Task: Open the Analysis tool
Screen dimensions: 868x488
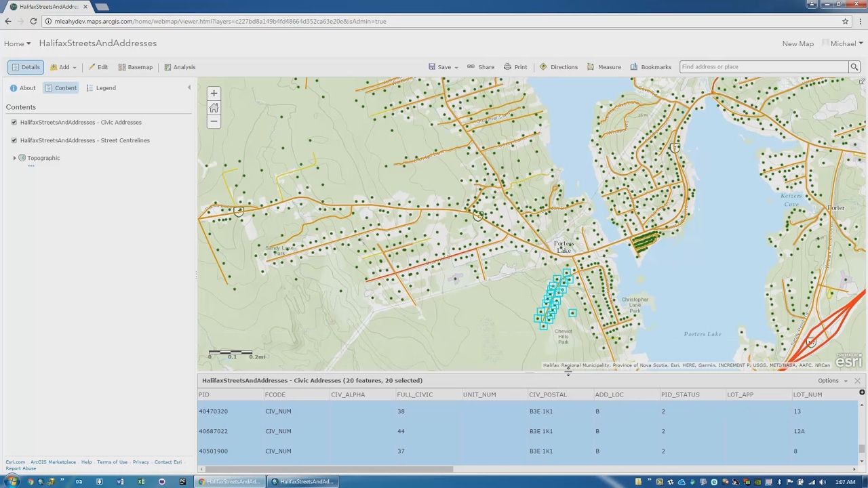Action: (179, 67)
